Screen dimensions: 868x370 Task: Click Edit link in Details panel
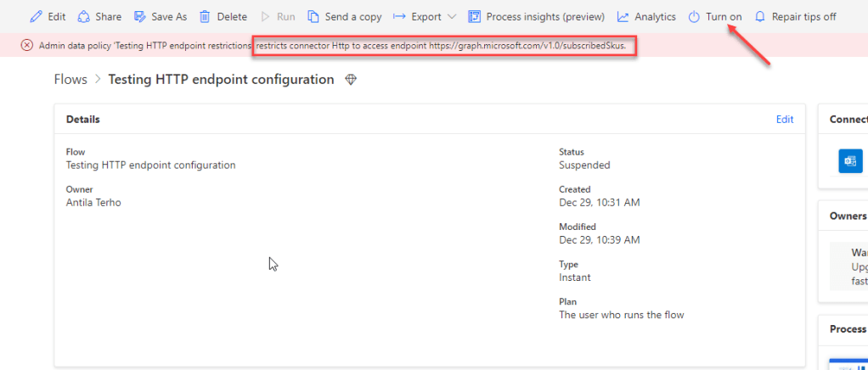click(785, 120)
